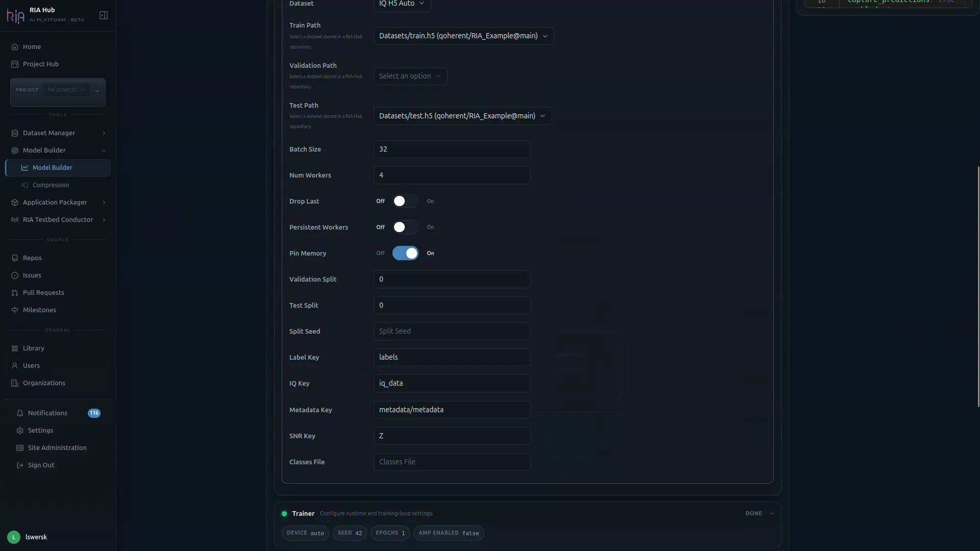The image size is (980, 551).
Task: Click the SNR Key input field
Action: tap(452, 436)
